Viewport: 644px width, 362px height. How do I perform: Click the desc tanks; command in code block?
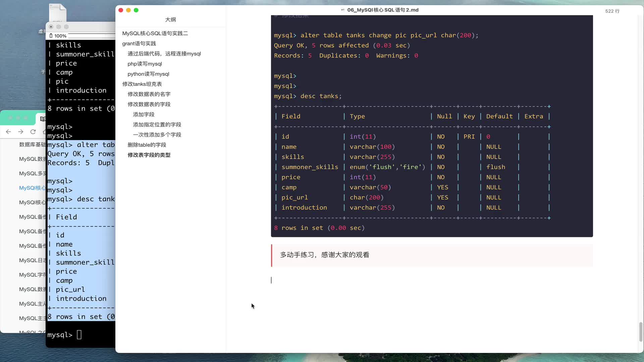click(321, 96)
